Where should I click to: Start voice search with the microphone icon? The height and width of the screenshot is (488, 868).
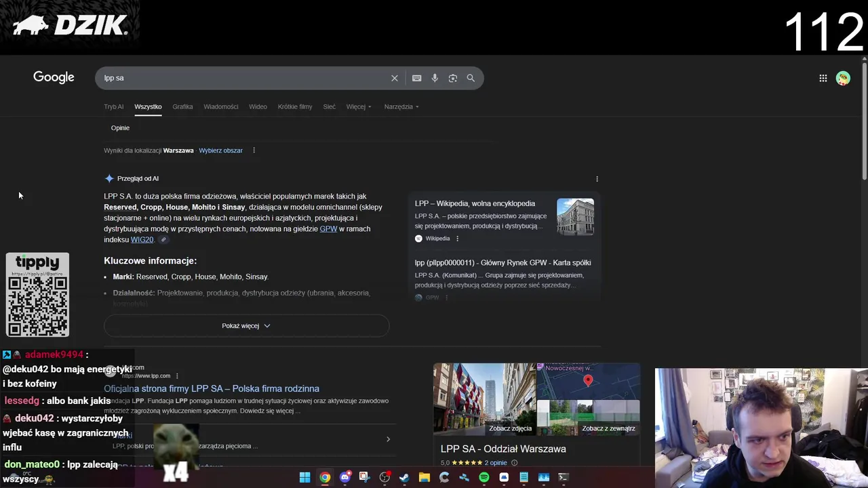(435, 78)
